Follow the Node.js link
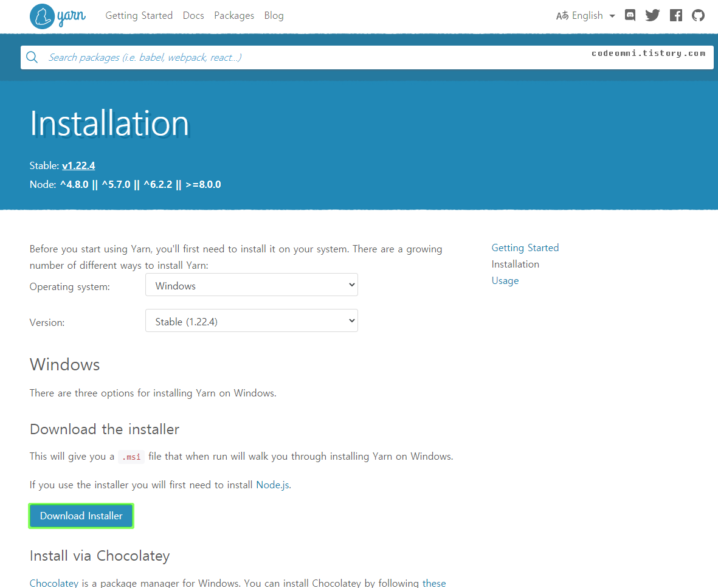This screenshot has height=588, width=718. [x=273, y=485]
